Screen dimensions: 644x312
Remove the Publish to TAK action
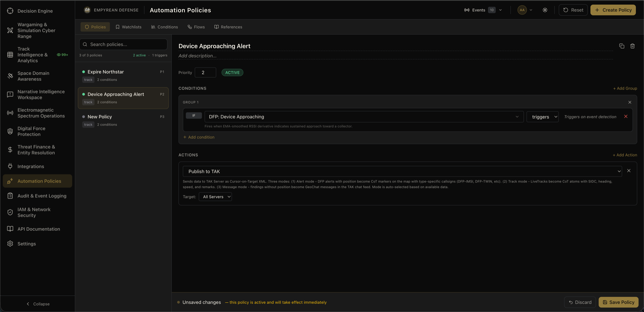tap(629, 171)
